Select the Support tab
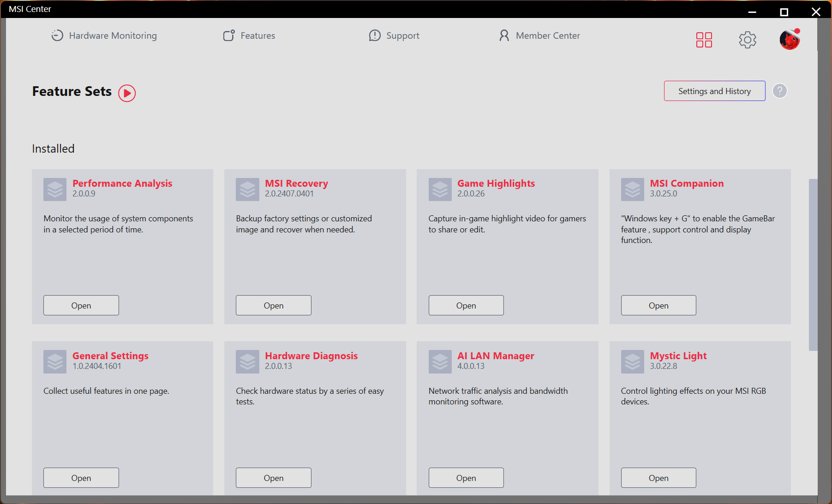The height and width of the screenshot is (504, 832). [x=394, y=36]
